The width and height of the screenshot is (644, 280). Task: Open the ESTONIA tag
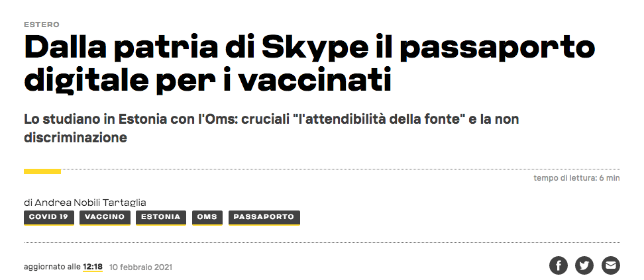(160, 217)
